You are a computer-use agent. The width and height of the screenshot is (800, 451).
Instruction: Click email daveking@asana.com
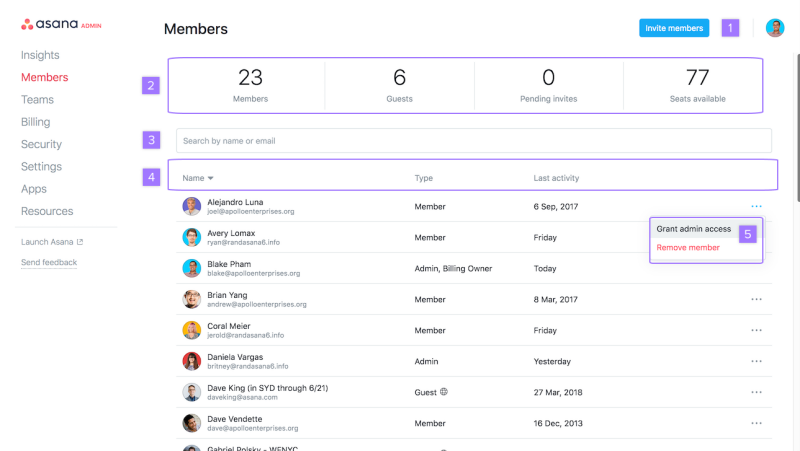[x=242, y=397]
